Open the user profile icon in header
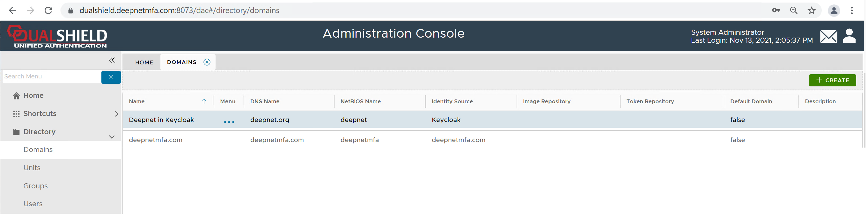The image size is (868, 218). tap(849, 36)
